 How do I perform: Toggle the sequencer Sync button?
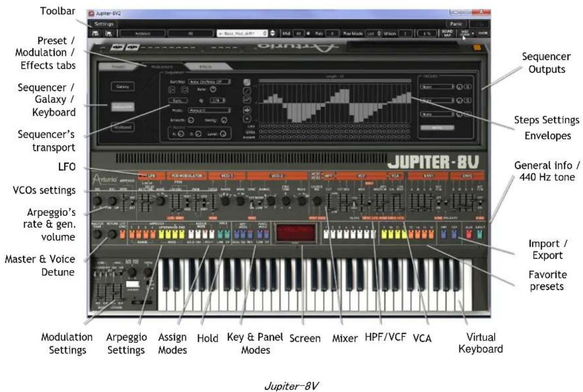[x=178, y=100]
